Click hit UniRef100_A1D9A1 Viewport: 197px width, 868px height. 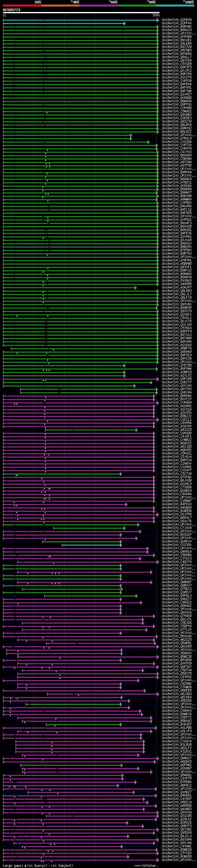pos(177,406)
